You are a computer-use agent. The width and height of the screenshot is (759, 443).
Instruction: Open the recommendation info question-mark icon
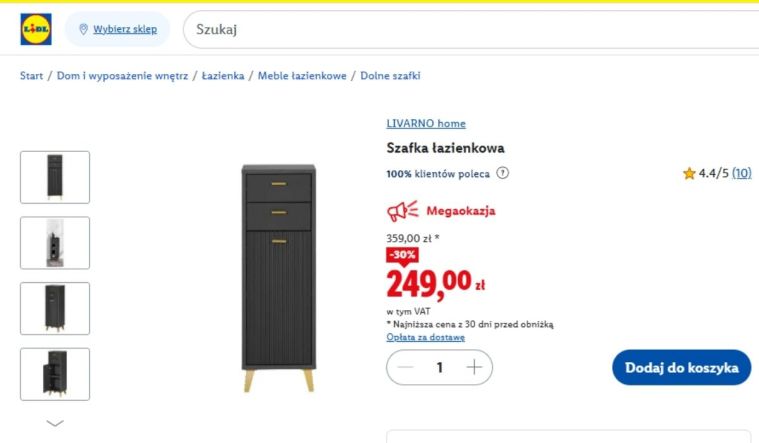pyautogui.click(x=502, y=173)
